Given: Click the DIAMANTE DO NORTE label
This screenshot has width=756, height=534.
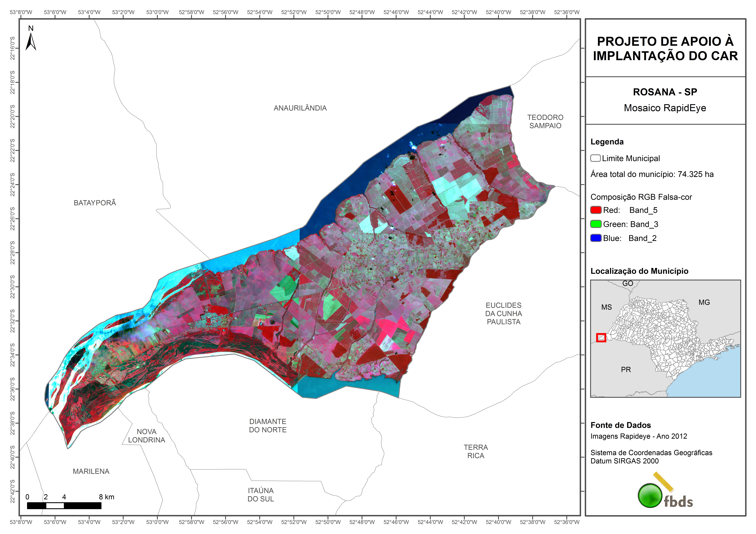Looking at the screenshot, I should point(268,425).
